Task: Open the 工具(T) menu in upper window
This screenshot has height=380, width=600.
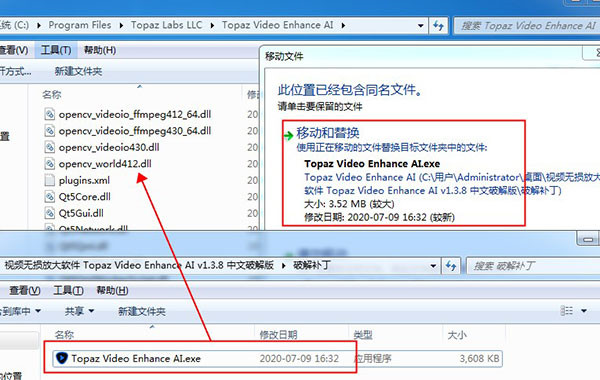Action: (56, 50)
